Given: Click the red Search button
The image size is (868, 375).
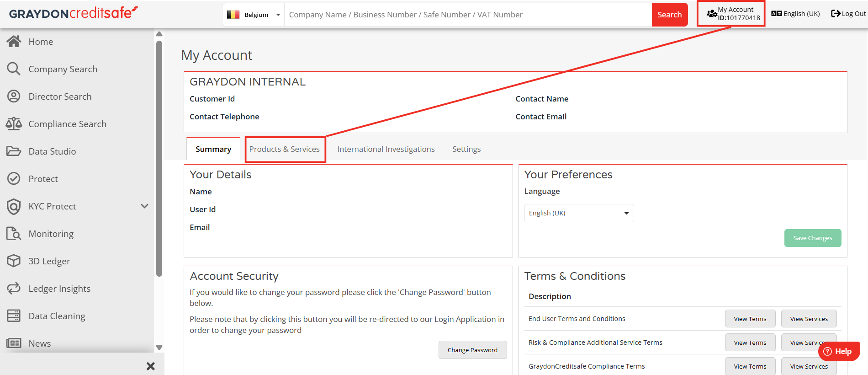Looking at the screenshot, I should coord(670,15).
